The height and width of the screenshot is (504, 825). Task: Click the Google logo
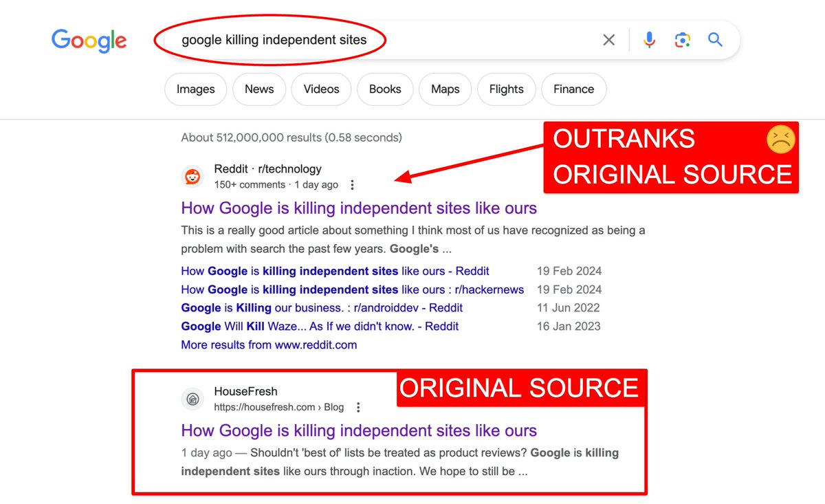pos(89,41)
